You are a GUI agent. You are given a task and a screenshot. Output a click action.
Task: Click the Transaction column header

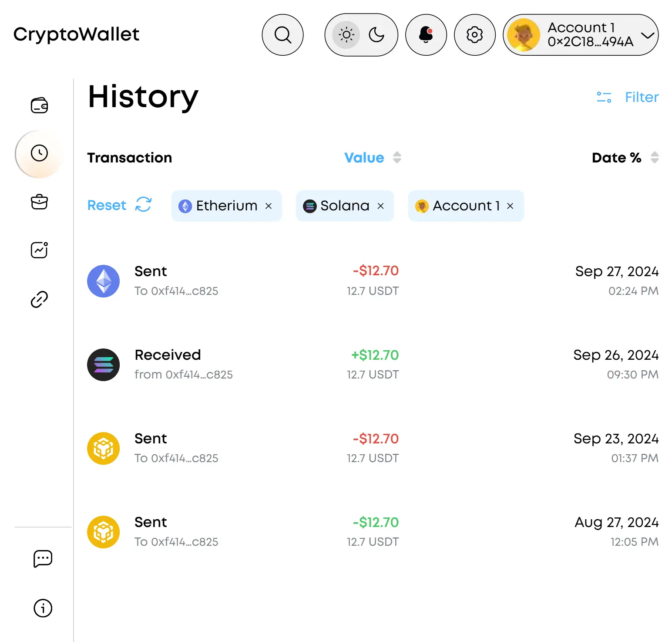pyautogui.click(x=130, y=158)
